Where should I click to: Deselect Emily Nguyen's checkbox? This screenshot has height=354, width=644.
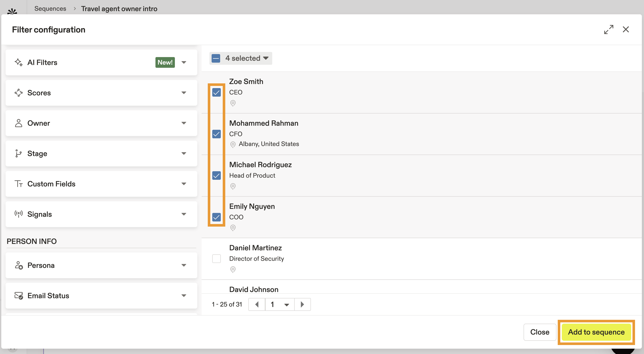click(x=216, y=217)
